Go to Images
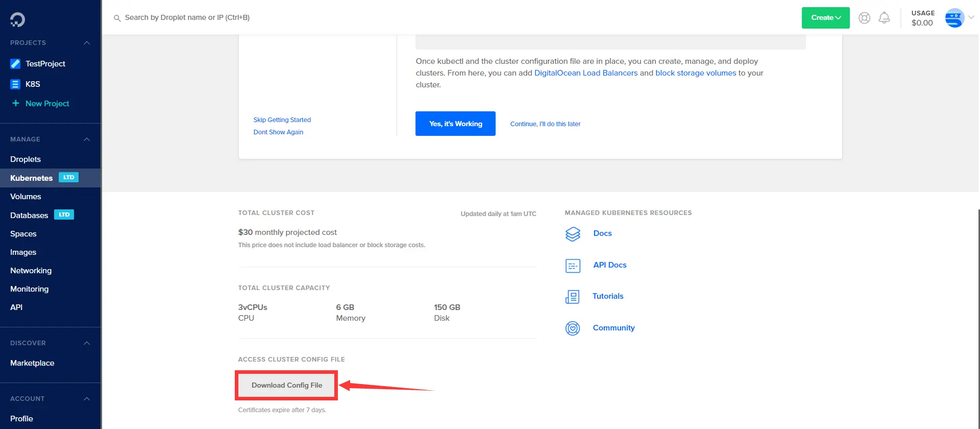The height and width of the screenshot is (429, 980). coord(23,252)
